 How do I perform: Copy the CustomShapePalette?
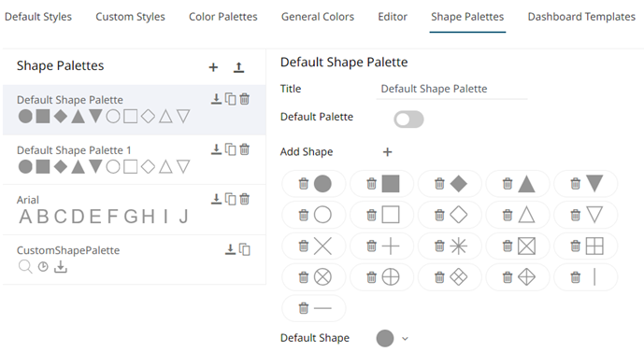point(245,249)
